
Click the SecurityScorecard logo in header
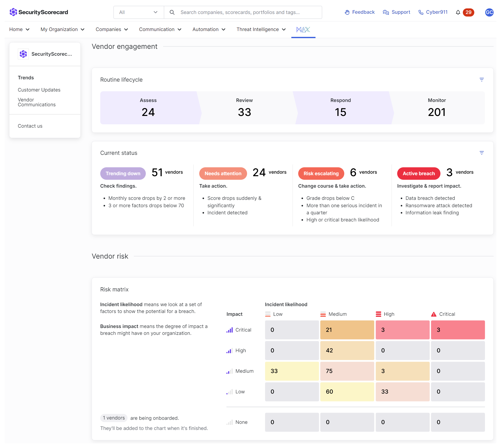[x=39, y=12]
